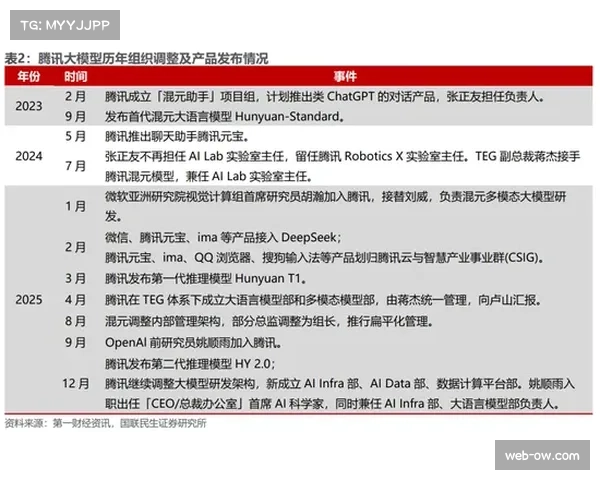Click the year cell "2023"
The image size is (600, 480).
[x=29, y=106]
